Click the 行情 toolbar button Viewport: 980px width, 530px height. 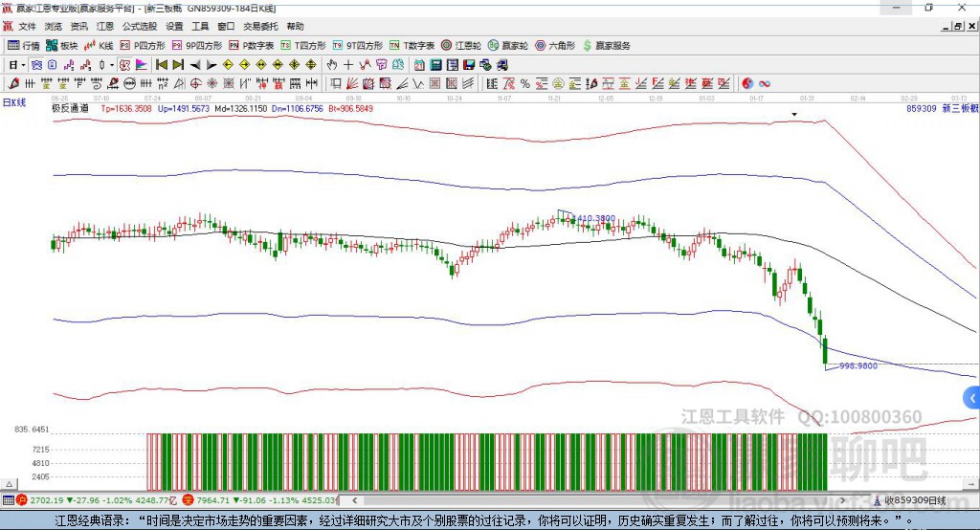pyautogui.click(x=25, y=45)
